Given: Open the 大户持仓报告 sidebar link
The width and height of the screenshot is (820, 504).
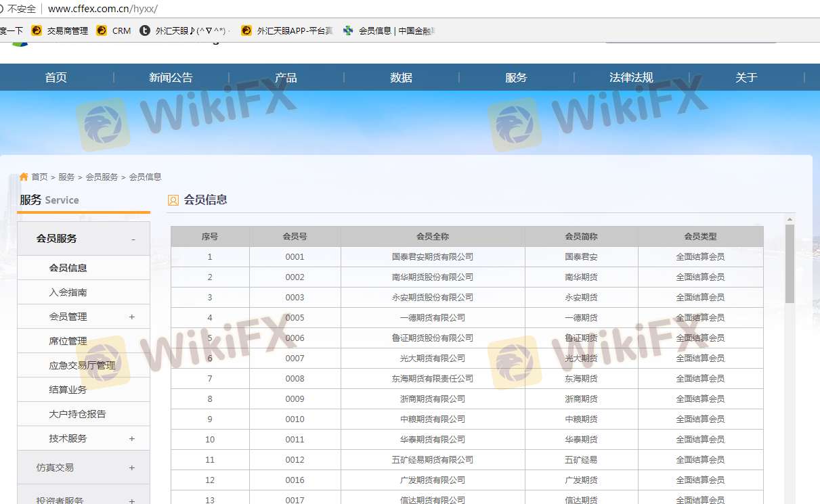Looking at the screenshot, I should (x=77, y=414).
